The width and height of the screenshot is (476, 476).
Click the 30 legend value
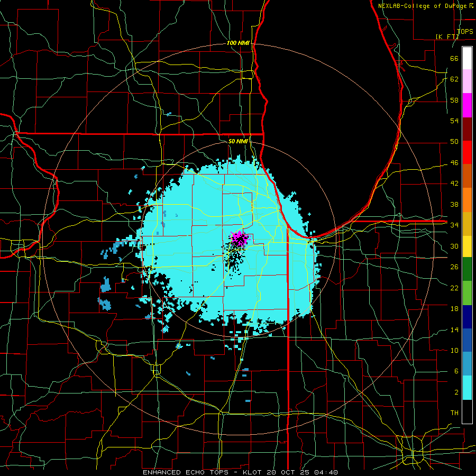[454, 246]
